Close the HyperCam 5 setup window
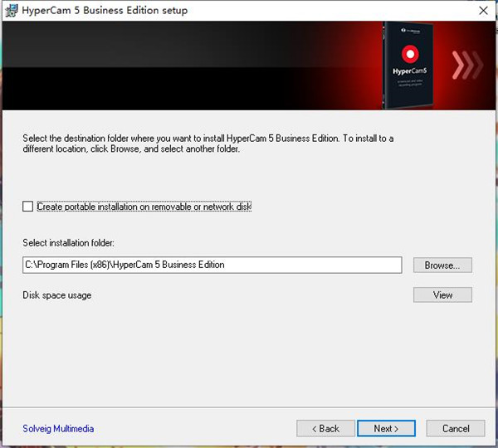This screenshot has width=498, height=448. pos(483,11)
